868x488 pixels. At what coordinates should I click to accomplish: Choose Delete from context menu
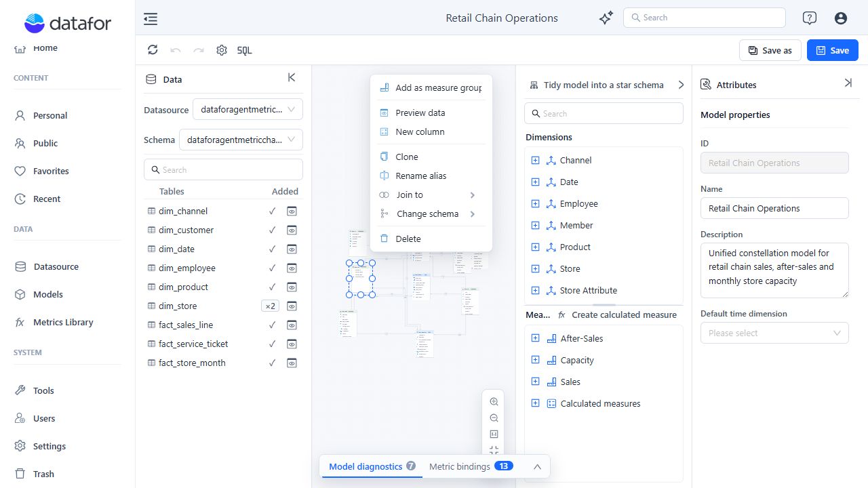coord(431,239)
